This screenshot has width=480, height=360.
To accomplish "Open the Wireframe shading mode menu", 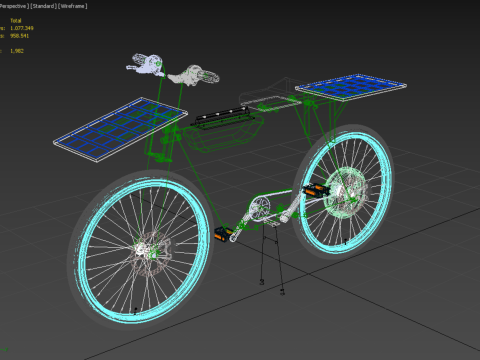I will (x=73, y=6).
